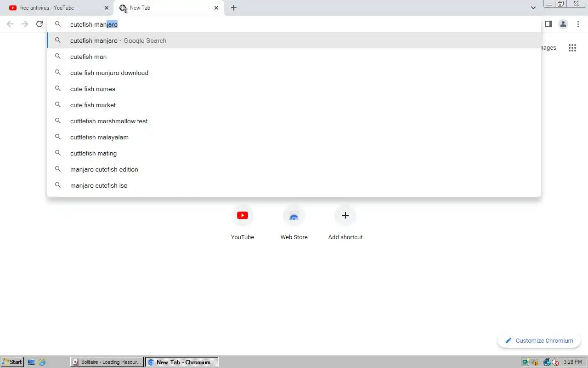
Task: Close the New Tab tab
Action: tap(216, 8)
